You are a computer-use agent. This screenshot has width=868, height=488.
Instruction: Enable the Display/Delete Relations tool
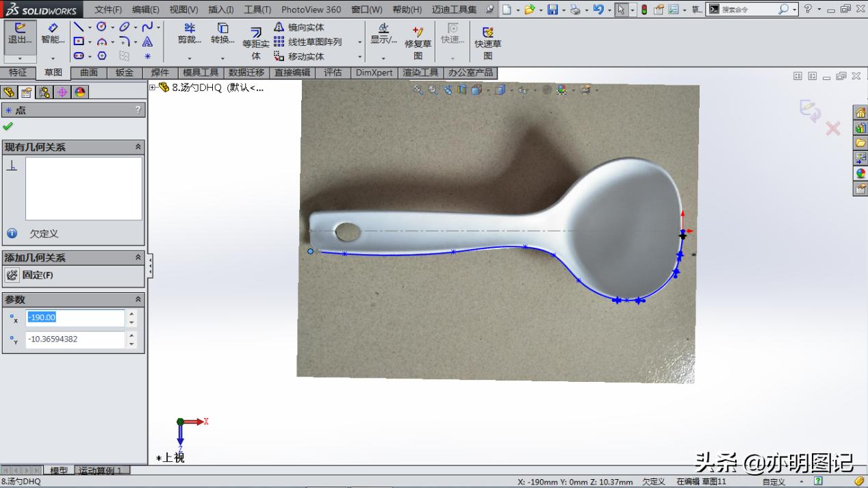point(383,34)
